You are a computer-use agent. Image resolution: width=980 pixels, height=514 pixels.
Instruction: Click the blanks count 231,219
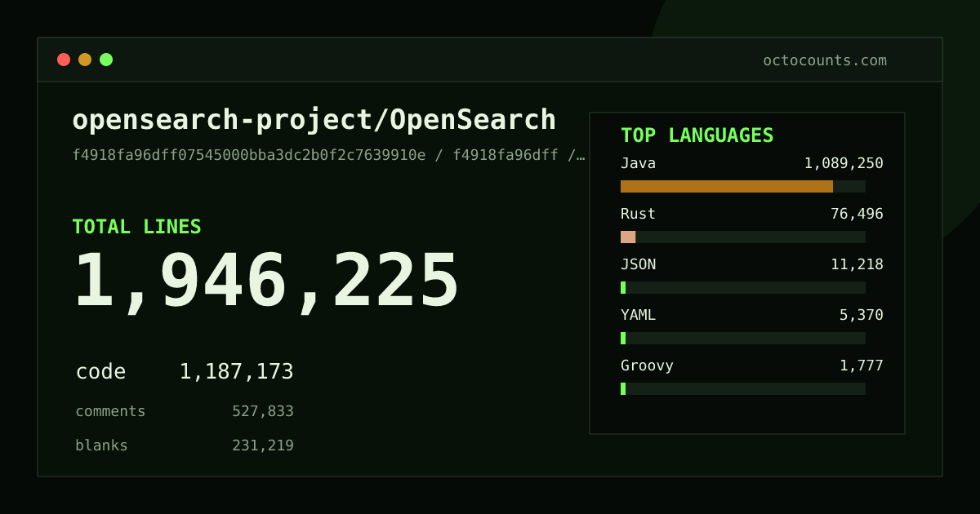coord(263,445)
